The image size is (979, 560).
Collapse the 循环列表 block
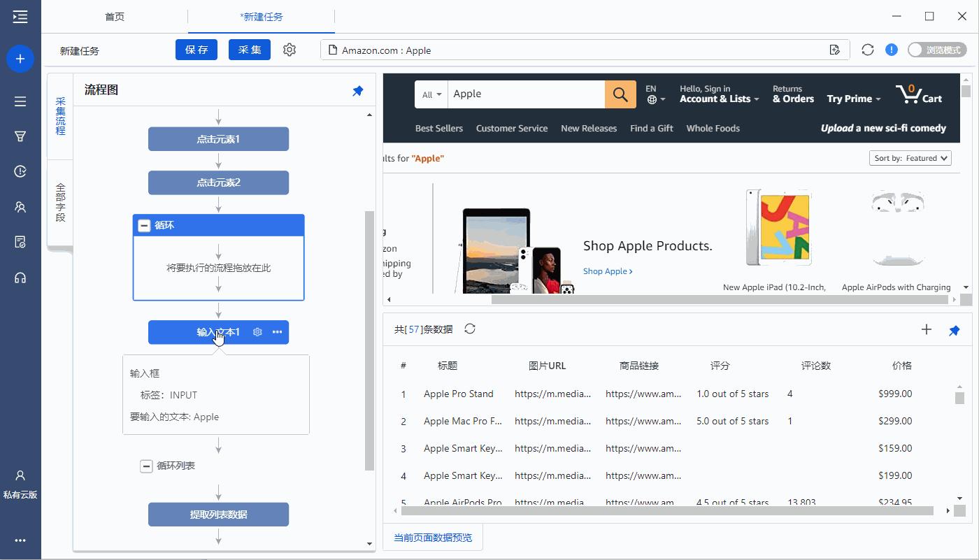tap(146, 466)
